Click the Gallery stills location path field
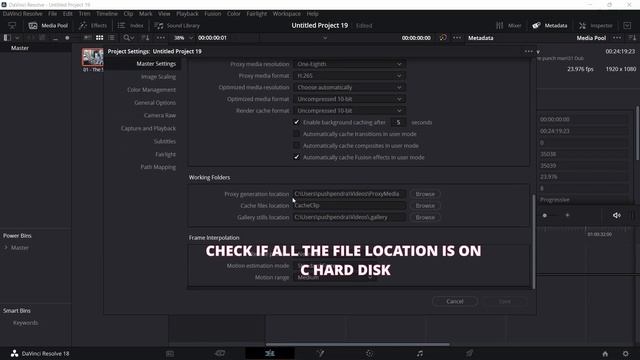The width and height of the screenshot is (640, 360). point(349,217)
